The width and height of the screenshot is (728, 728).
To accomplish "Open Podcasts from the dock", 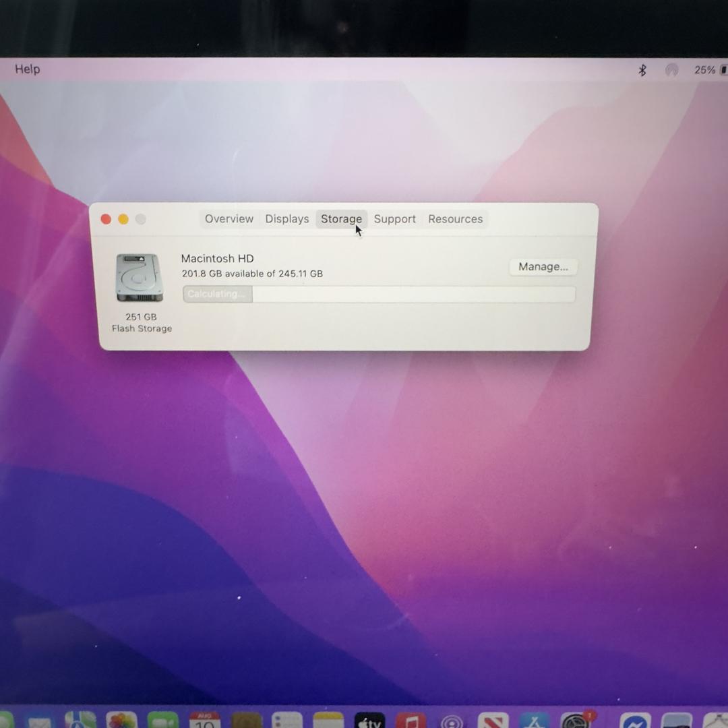I will click(452, 720).
